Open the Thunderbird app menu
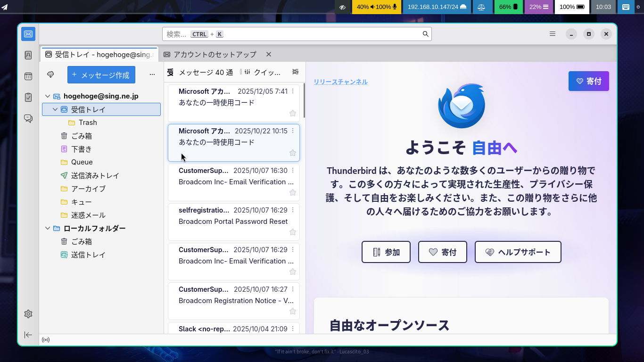 pyautogui.click(x=553, y=34)
